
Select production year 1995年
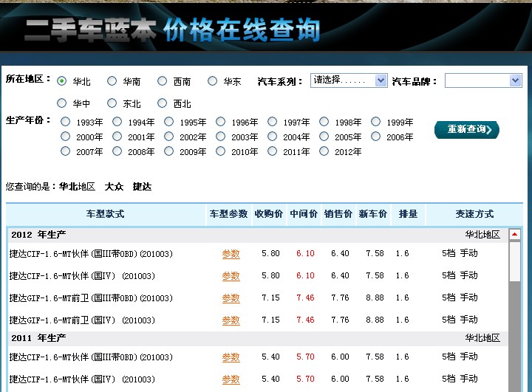168,122
